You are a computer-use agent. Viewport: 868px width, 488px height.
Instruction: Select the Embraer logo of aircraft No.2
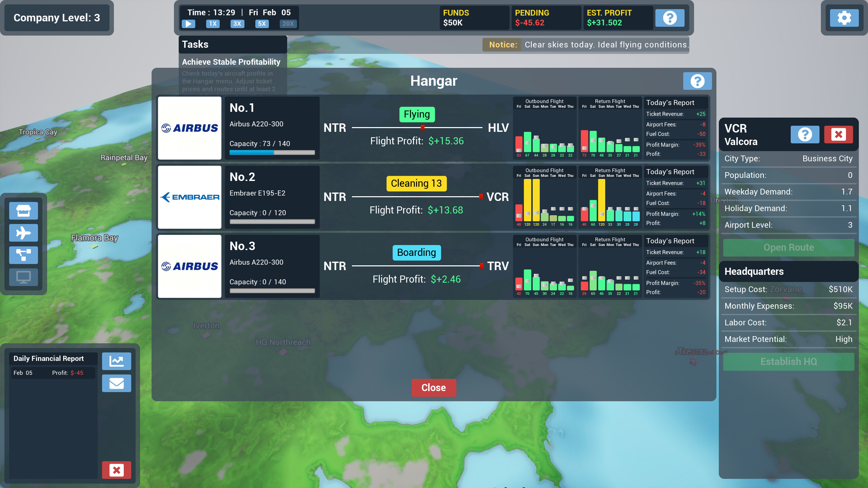click(190, 197)
